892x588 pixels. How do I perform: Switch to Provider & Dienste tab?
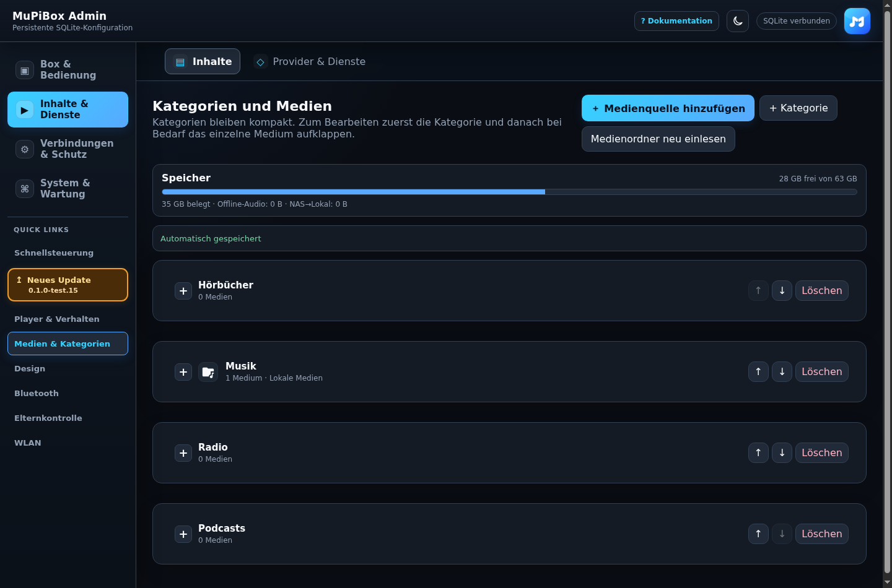coord(310,61)
